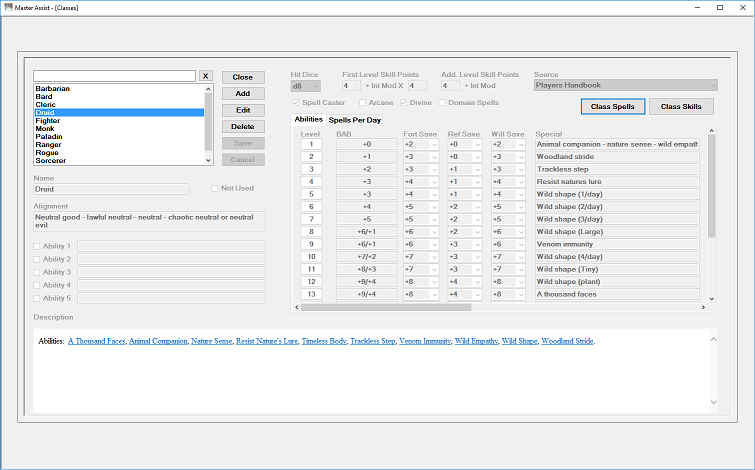Click the class search input field

point(115,76)
